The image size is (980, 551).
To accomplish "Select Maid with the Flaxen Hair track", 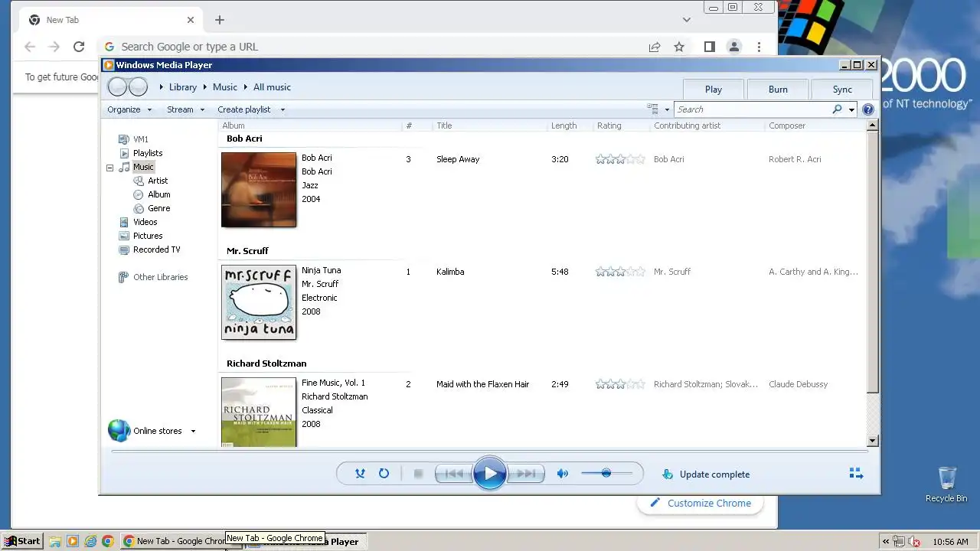I will click(483, 384).
